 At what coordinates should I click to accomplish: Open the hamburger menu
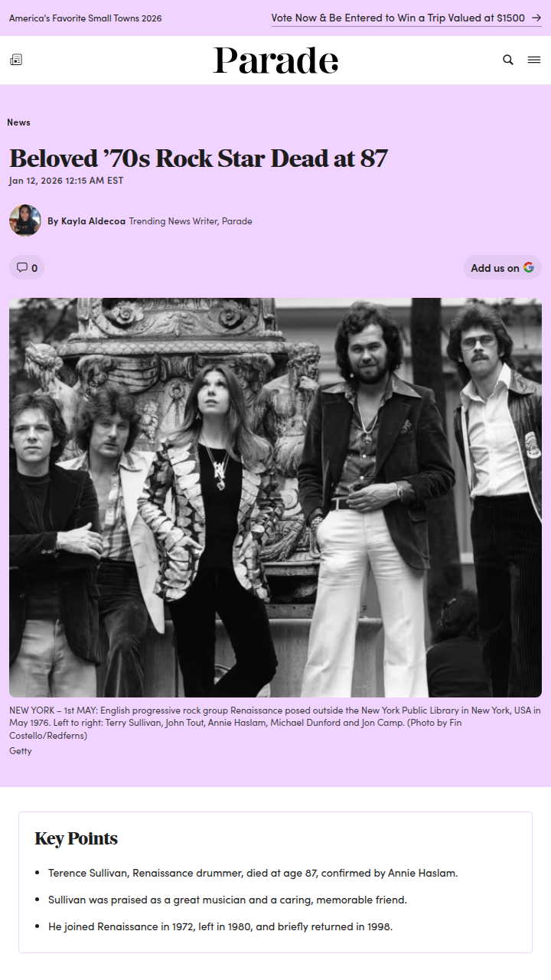(534, 60)
